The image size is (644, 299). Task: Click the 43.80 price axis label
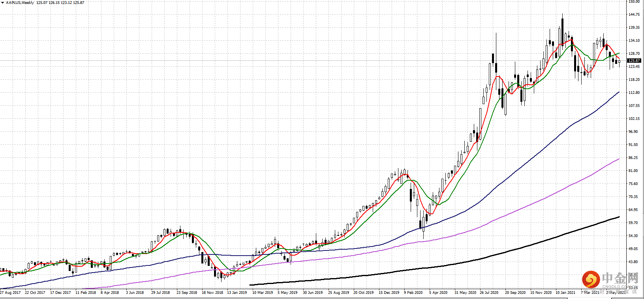click(x=633, y=262)
